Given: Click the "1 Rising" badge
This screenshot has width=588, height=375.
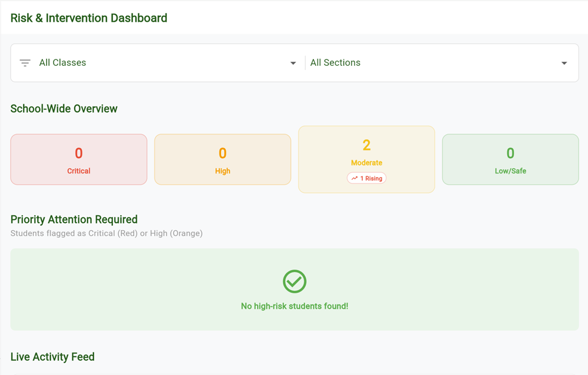Looking at the screenshot, I should click(x=366, y=178).
